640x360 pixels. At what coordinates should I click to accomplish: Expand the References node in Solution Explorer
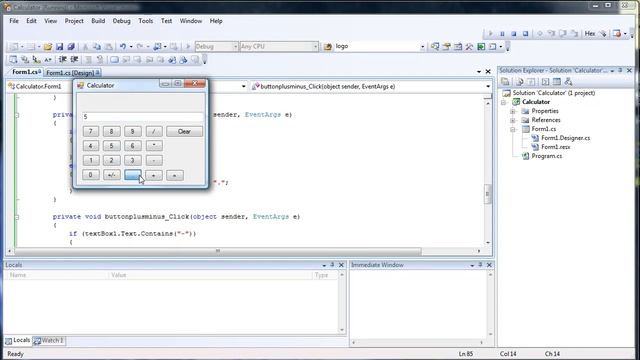click(x=513, y=120)
